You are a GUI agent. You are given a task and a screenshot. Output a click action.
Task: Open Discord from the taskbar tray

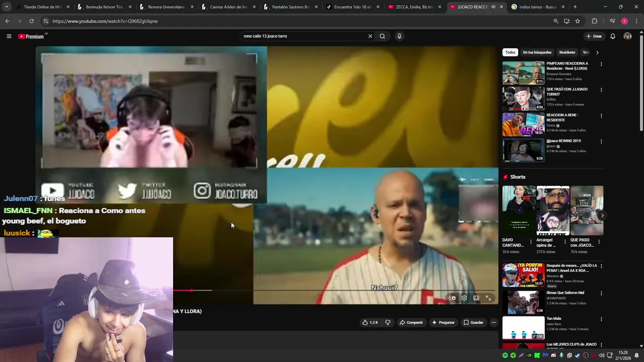[x=553, y=355]
